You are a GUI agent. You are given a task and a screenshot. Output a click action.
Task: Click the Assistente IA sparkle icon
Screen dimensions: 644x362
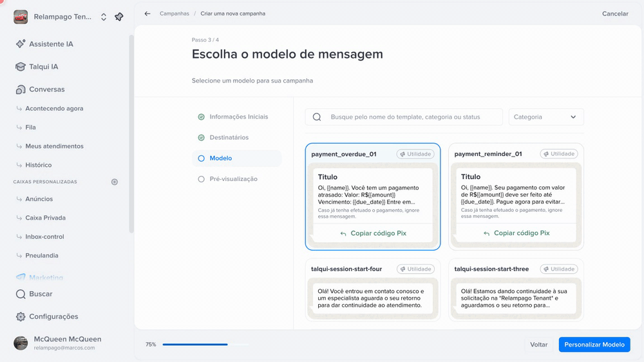pos(21,44)
